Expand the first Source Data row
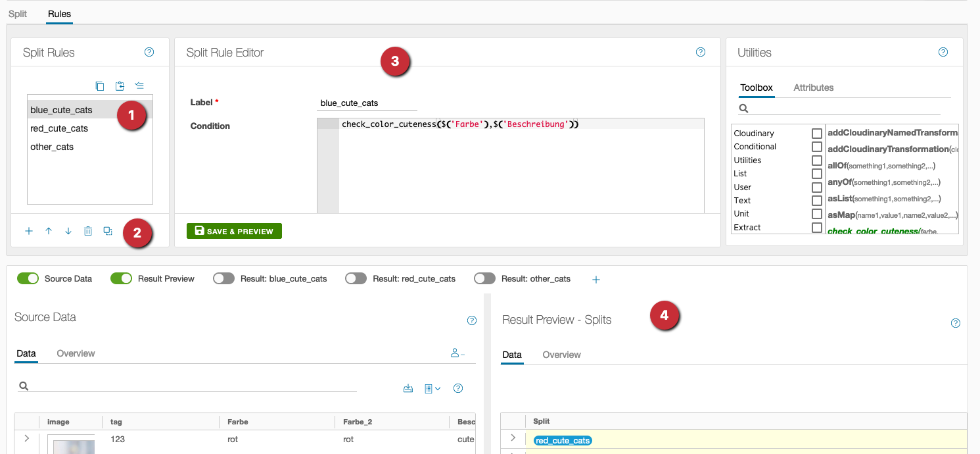The height and width of the screenshot is (454, 980). click(26, 438)
